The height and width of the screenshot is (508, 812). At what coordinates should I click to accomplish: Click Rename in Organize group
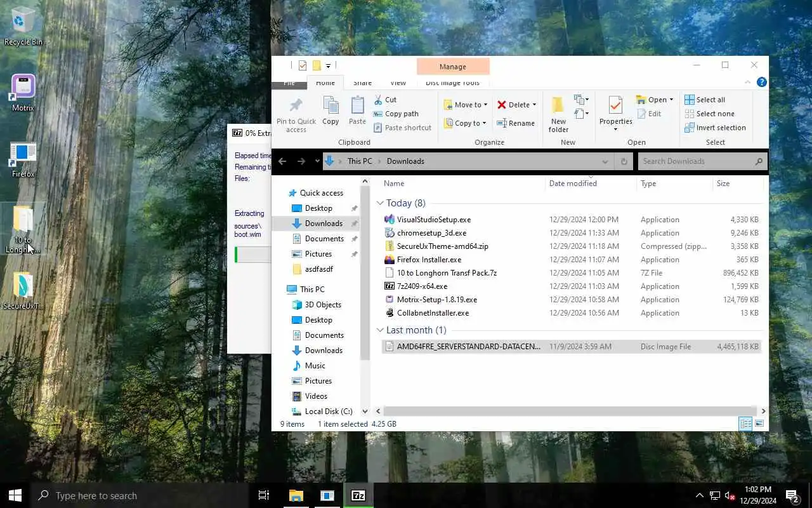516,123
